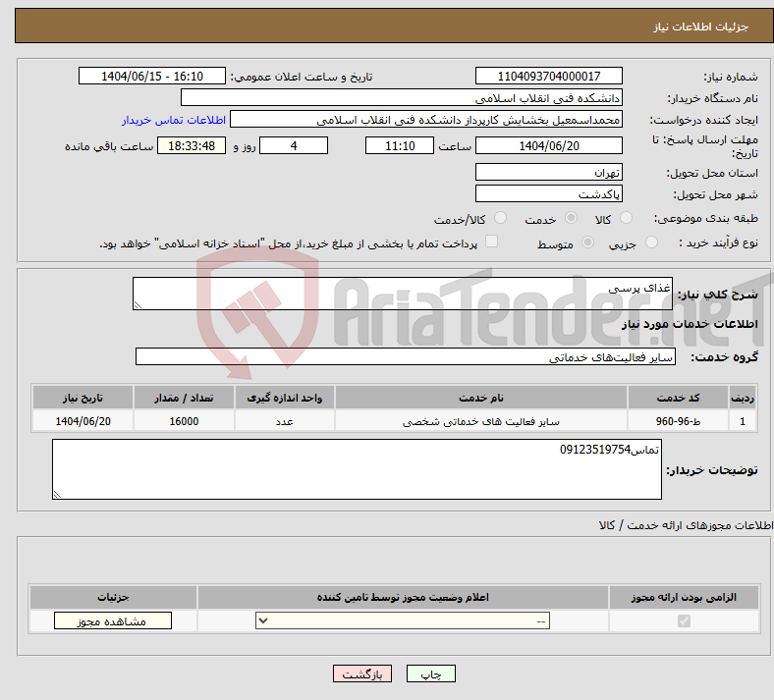Click the resize handle of description textarea
The height and width of the screenshot is (700, 774).
(138, 305)
